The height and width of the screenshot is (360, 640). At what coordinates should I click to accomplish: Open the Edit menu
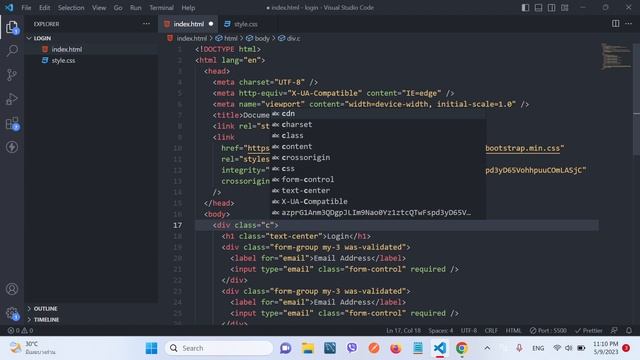[x=44, y=8]
